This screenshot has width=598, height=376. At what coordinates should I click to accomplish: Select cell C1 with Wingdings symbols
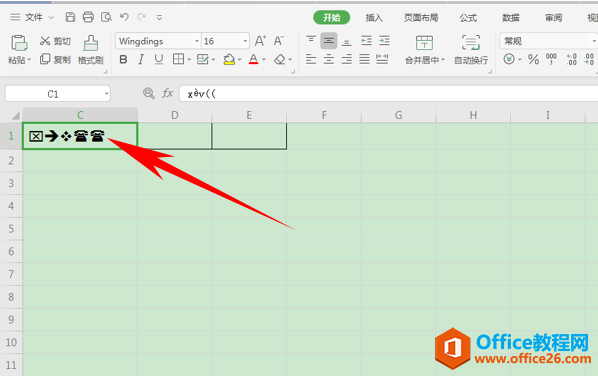[x=80, y=136]
